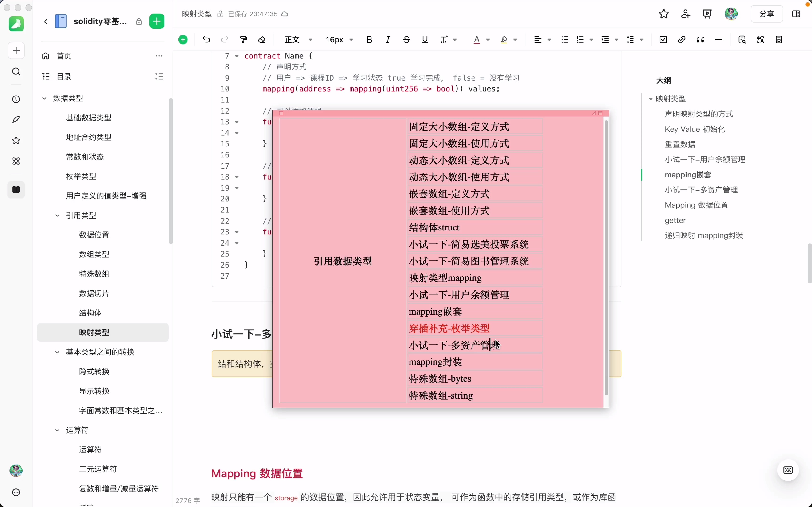812x507 pixels.
Task: Insert a horizontal divider
Action: tap(719, 40)
